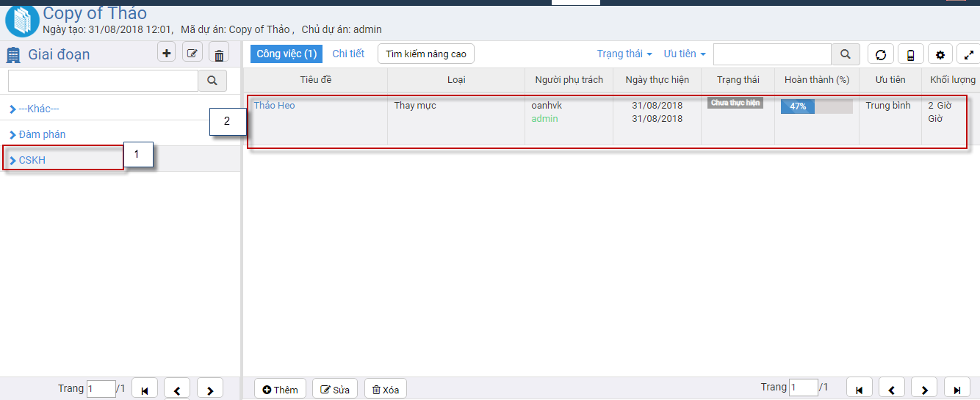The width and height of the screenshot is (980, 400).
Task: Select the Công việc (1) tab
Action: coord(287,54)
